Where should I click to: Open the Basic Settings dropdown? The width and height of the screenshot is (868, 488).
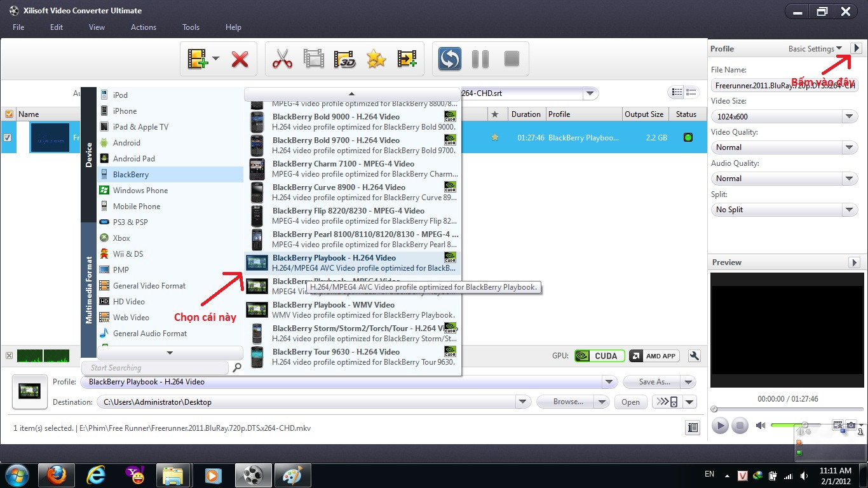click(815, 48)
